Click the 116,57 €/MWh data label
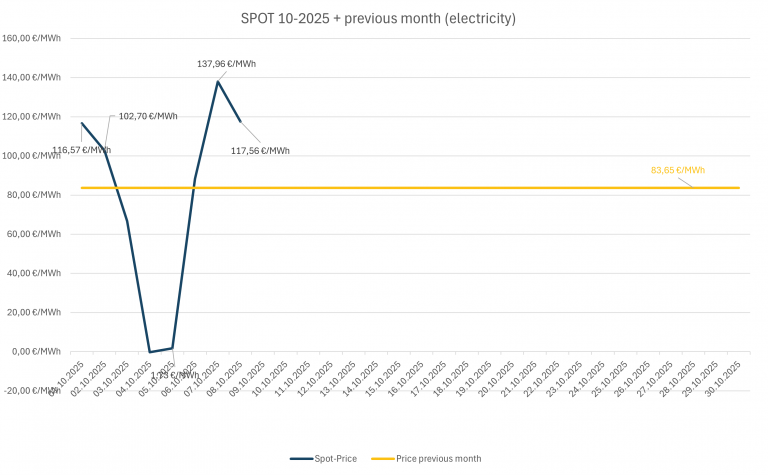The height and width of the screenshot is (475, 768). click(x=82, y=150)
